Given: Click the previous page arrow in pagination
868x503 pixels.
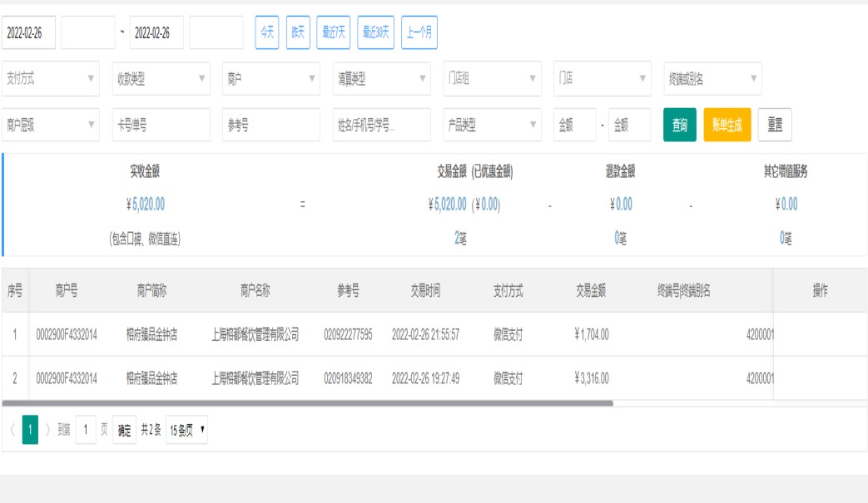Looking at the screenshot, I should pos(12,430).
